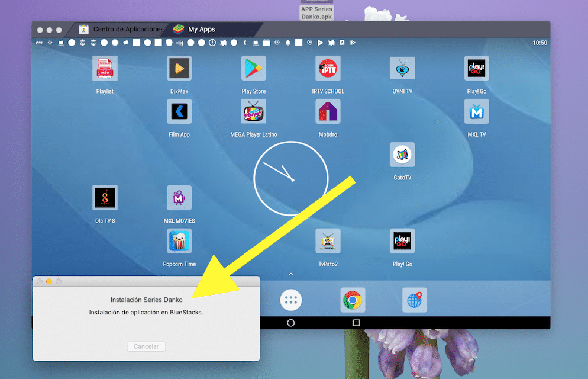Open the Play Store app
588x379 pixels.
[x=253, y=69]
